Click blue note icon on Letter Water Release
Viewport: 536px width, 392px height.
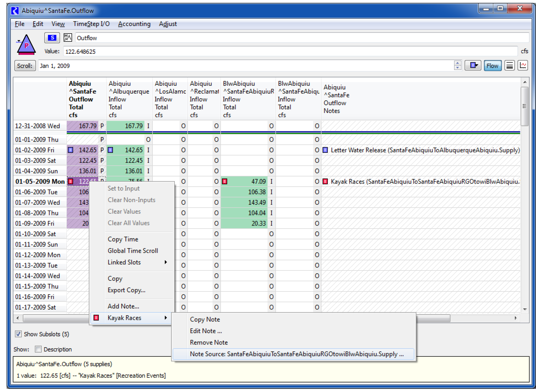pyautogui.click(x=325, y=150)
